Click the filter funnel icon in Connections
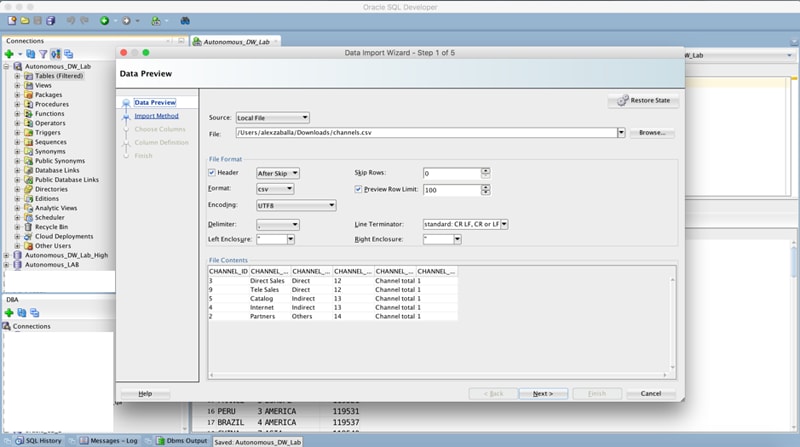The image size is (800, 447). [43, 54]
